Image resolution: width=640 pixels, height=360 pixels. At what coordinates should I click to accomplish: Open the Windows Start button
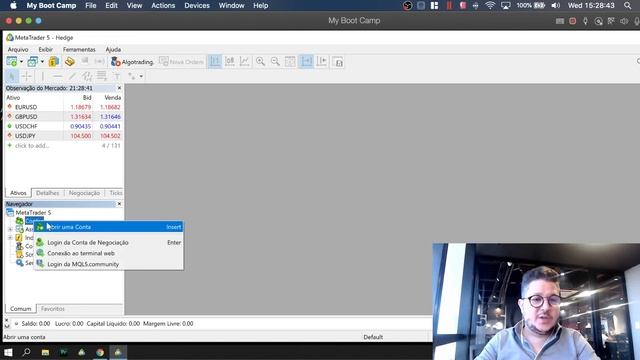[x=8, y=352]
